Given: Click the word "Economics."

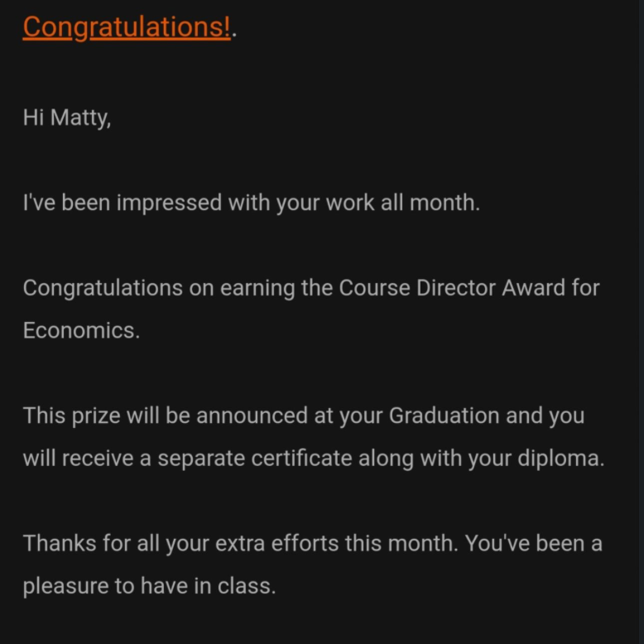Looking at the screenshot, I should [x=81, y=330].
